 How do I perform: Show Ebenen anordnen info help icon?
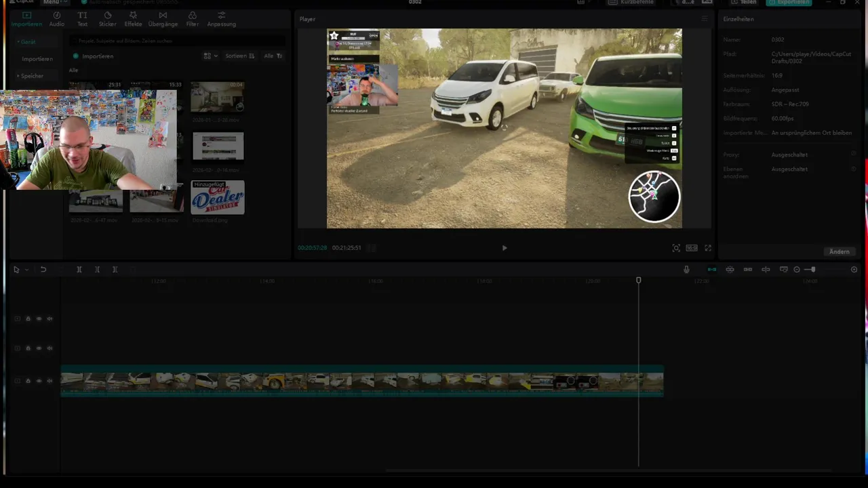tap(853, 169)
